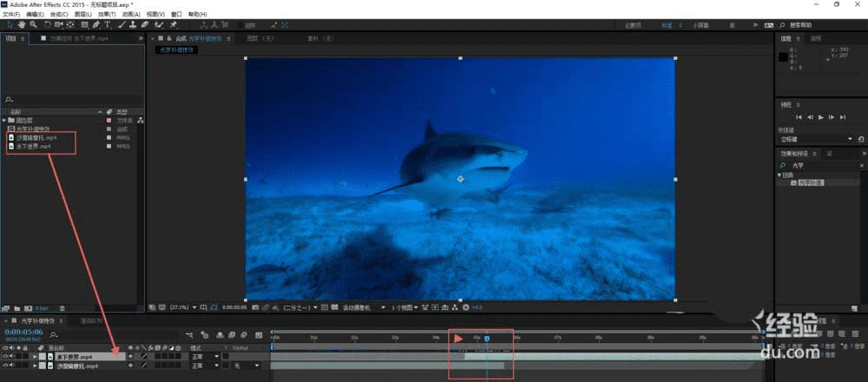Click the delete trash icon in the Project panel

(62, 307)
